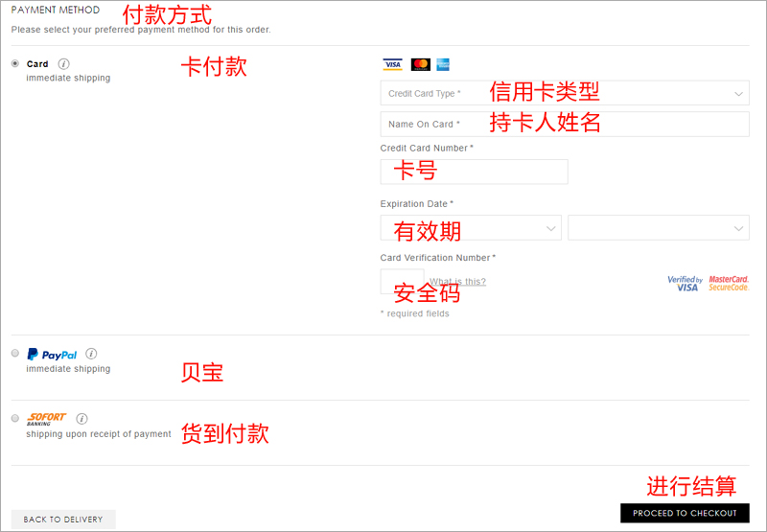
Task: Select the Card payment radio button
Action: click(14, 64)
